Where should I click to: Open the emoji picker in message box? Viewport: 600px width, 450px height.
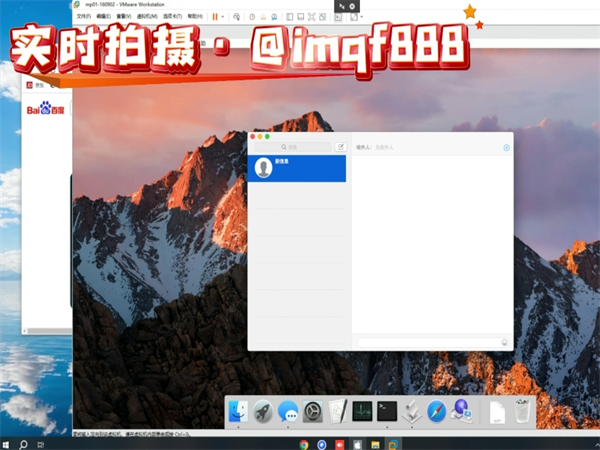coord(504,342)
